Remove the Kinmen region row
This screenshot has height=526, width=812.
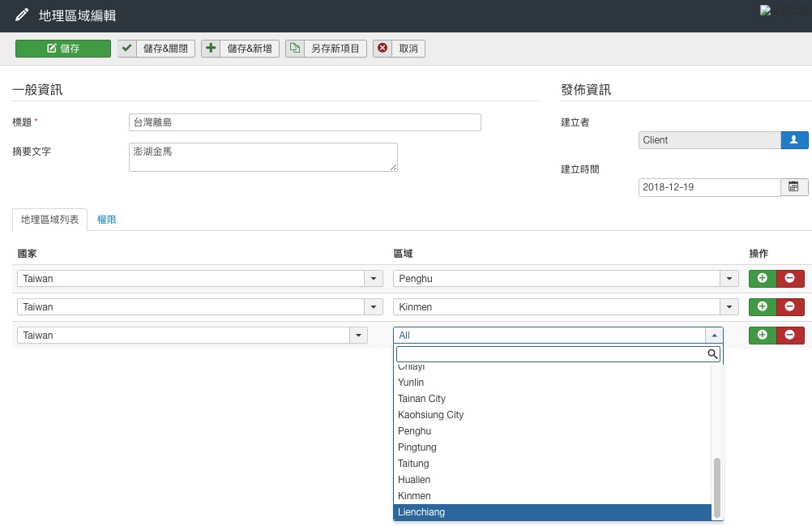point(790,307)
